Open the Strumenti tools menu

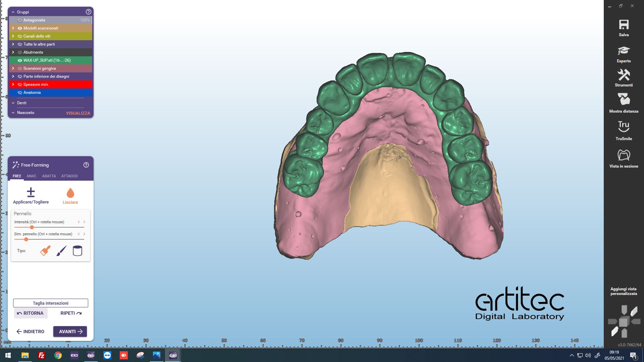pyautogui.click(x=624, y=75)
